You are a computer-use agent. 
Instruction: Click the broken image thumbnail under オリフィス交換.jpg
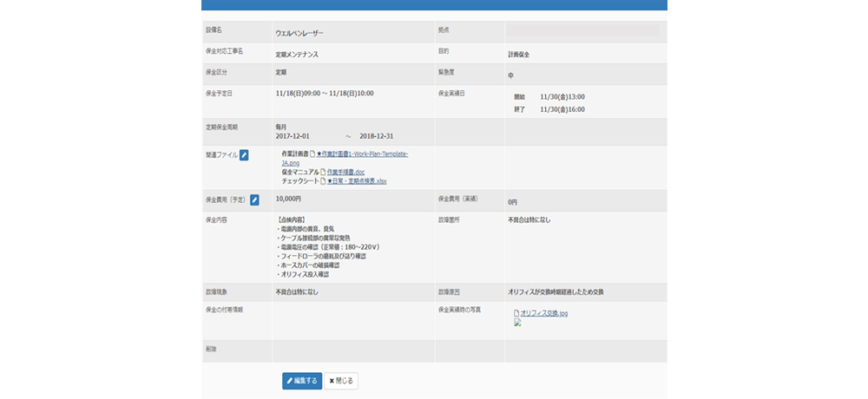pyautogui.click(x=517, y=322)
